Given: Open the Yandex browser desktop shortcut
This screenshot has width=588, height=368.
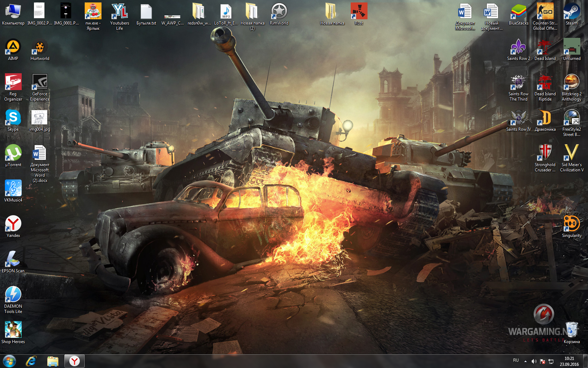Looking at the screenshot, I should point(13,226).
